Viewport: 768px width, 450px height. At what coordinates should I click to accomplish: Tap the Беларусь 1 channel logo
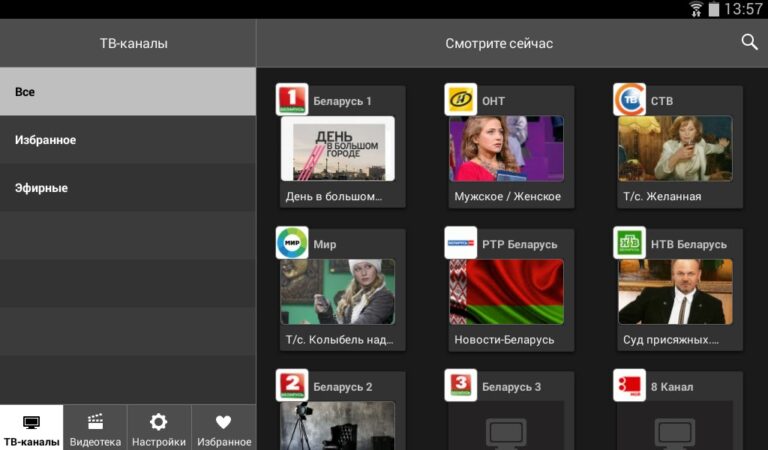(292, 99)
